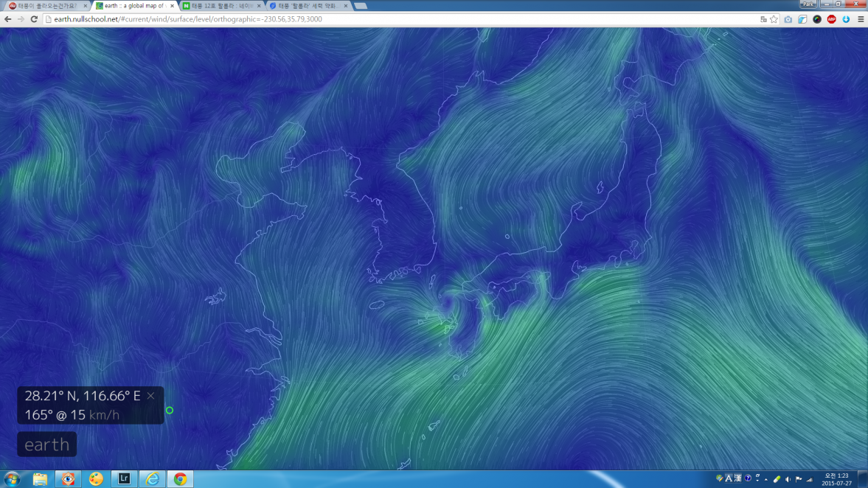Image resolution: width=868 pixels, height=488 pixels.
Task: Close the earth global map tab
Action: coord(172,6)
